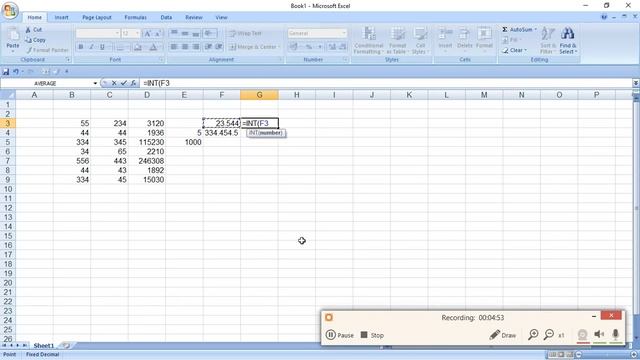Select column G header
The width and height of the screenshot is (640, 360).
[259, 95]
